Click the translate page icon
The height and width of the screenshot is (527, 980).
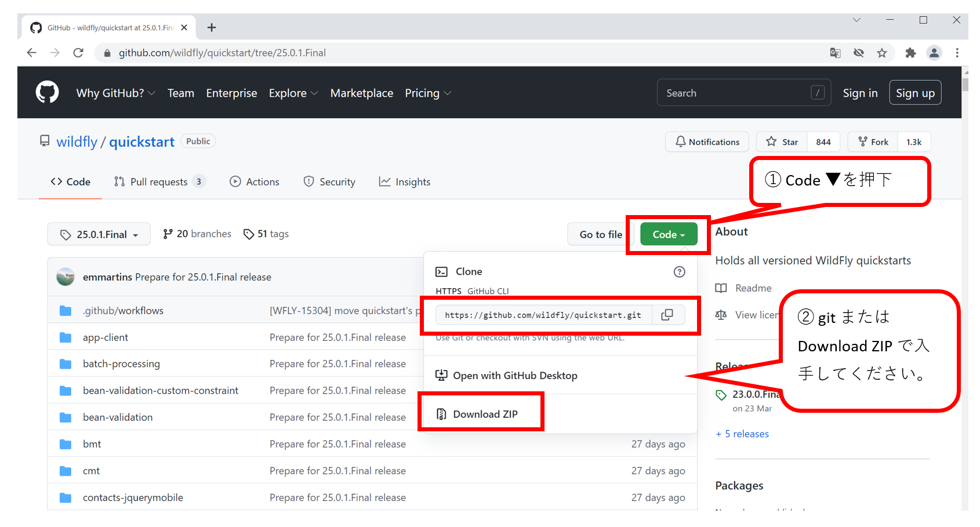point(835,53)
